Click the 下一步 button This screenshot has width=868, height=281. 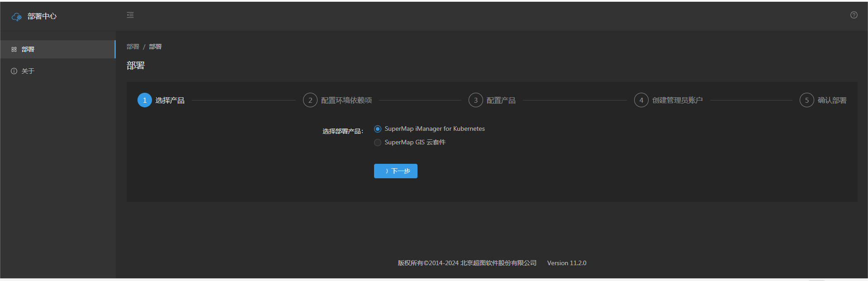click(396, 171)
